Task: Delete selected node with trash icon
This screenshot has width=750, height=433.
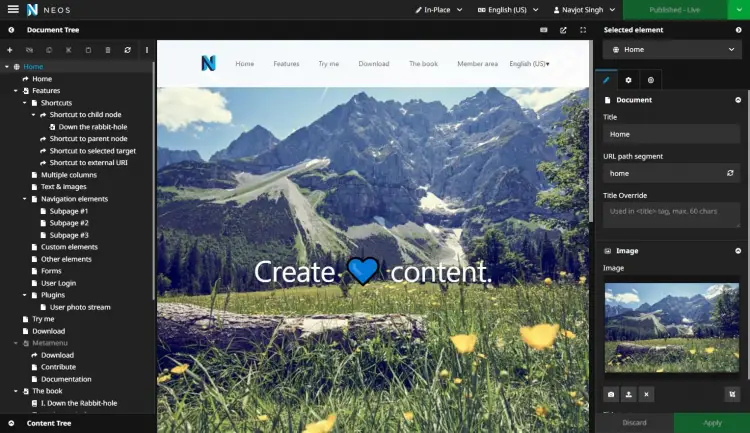Action: pyautogui.click(x=108, y=50)
